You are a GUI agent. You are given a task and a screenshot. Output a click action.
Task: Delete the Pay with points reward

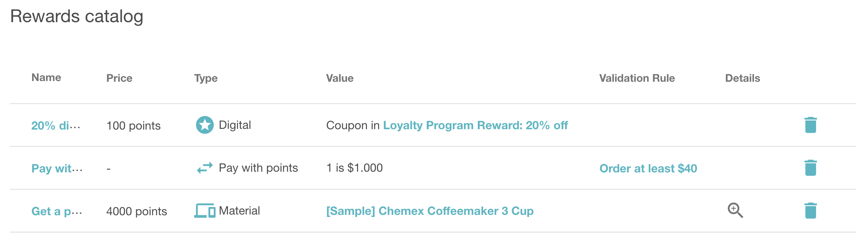(x=810, y=168)
